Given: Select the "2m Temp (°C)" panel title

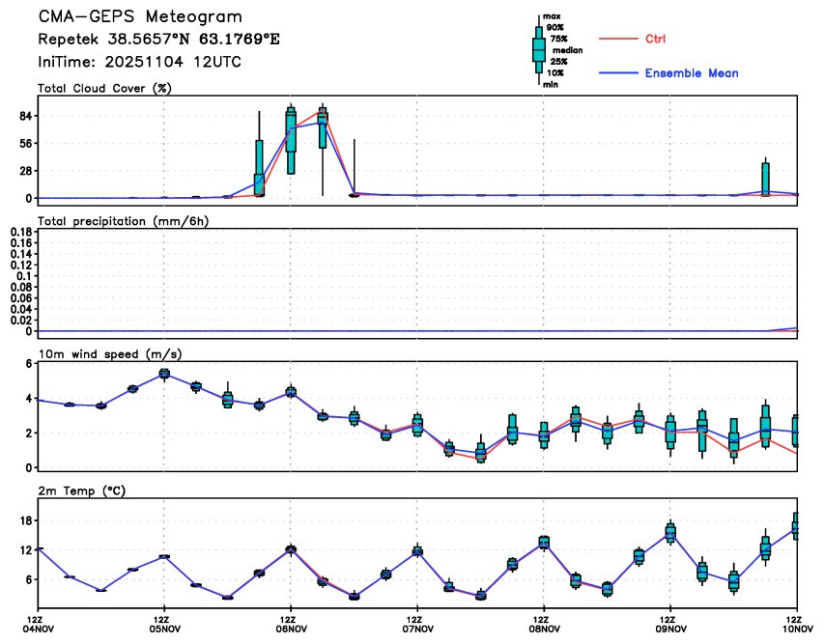Looking at the screenshot, I should (74, 490).
